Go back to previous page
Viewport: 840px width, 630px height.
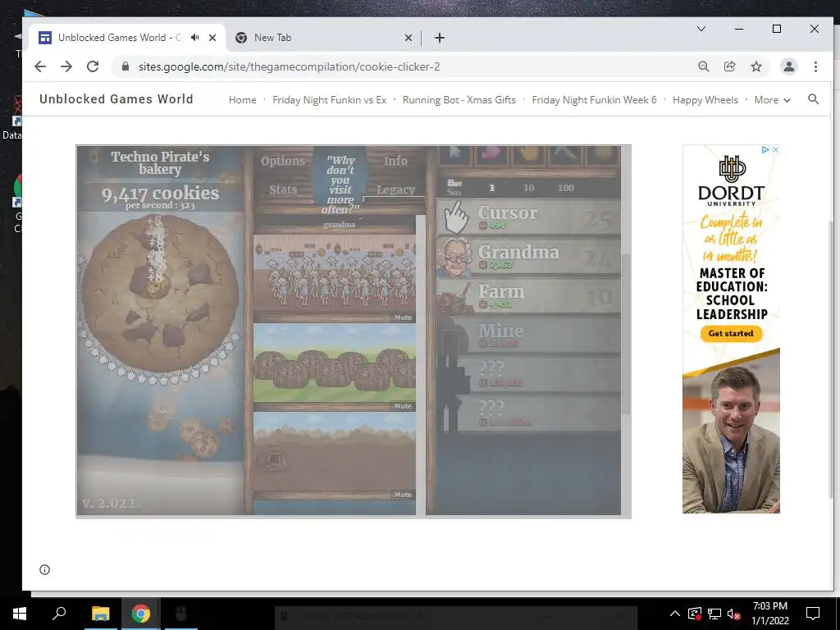40,66
